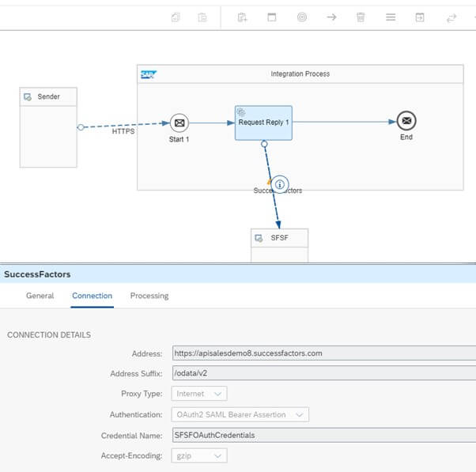
Task: Click the SFSF participant label
Action: [279, 238]
